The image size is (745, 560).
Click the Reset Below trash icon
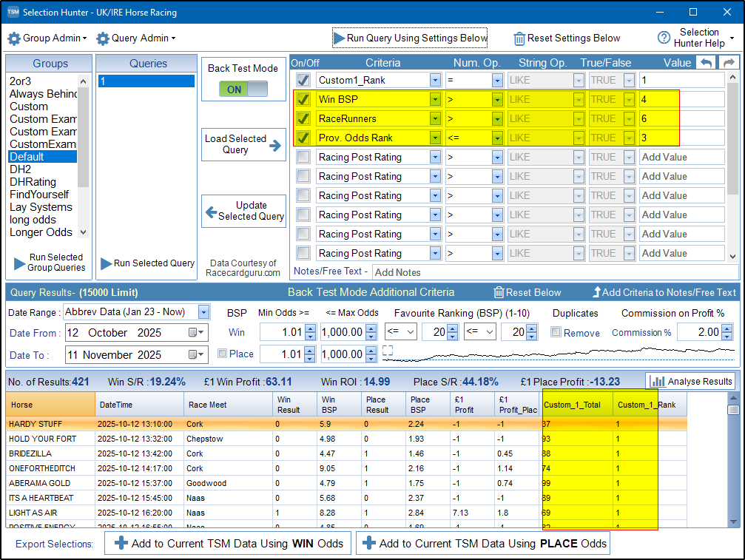click(x=499, y=292)
